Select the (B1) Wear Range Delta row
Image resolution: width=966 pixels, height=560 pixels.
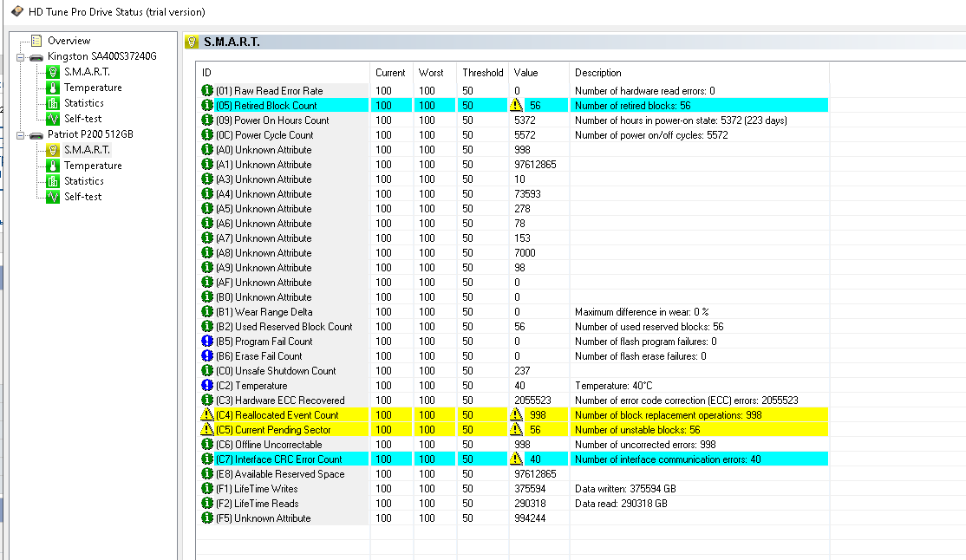coord(514,312)
